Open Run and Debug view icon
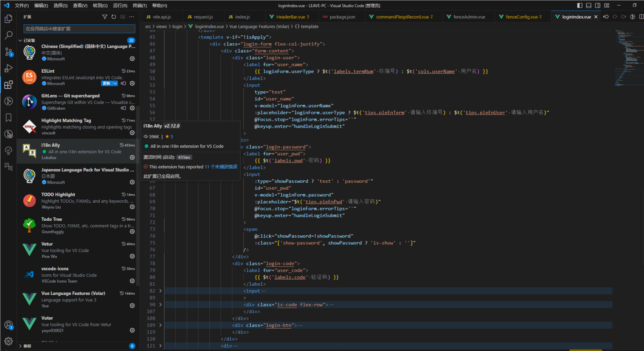 click(9, 68)
